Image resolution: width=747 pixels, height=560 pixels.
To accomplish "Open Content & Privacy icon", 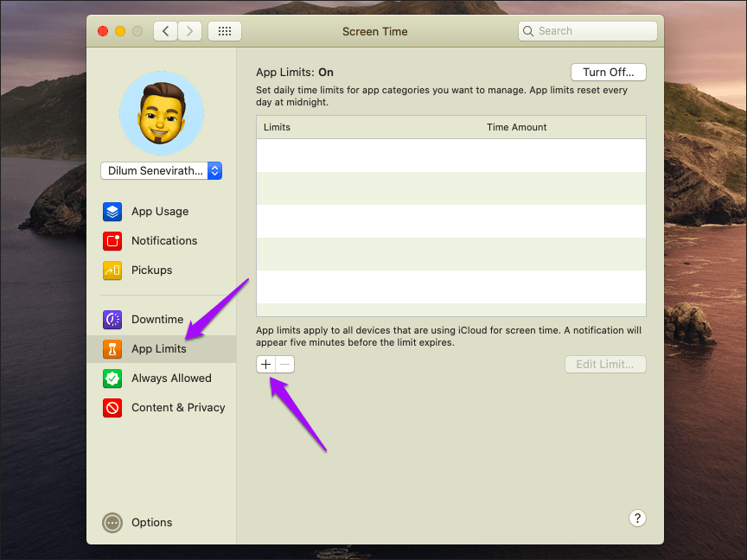I will [112, 408].
